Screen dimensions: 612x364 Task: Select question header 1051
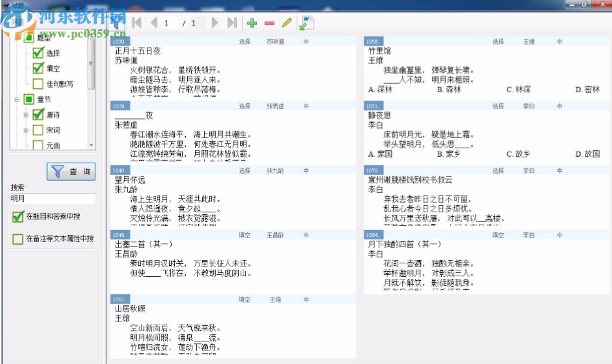point(233,299)
